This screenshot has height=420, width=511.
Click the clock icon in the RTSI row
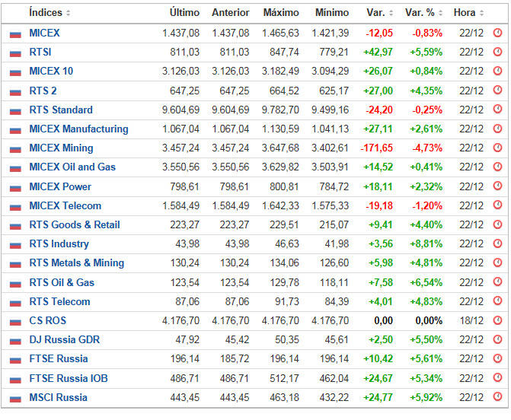click(x=497, y=52)
